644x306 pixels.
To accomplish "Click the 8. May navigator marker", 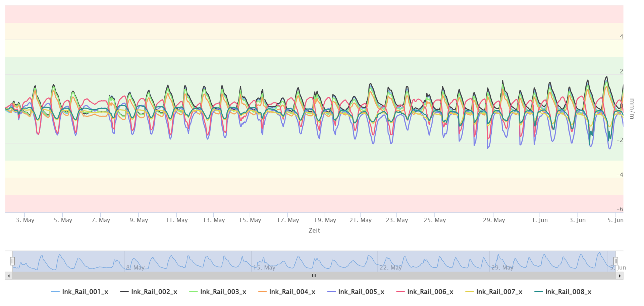I will 136,267.
